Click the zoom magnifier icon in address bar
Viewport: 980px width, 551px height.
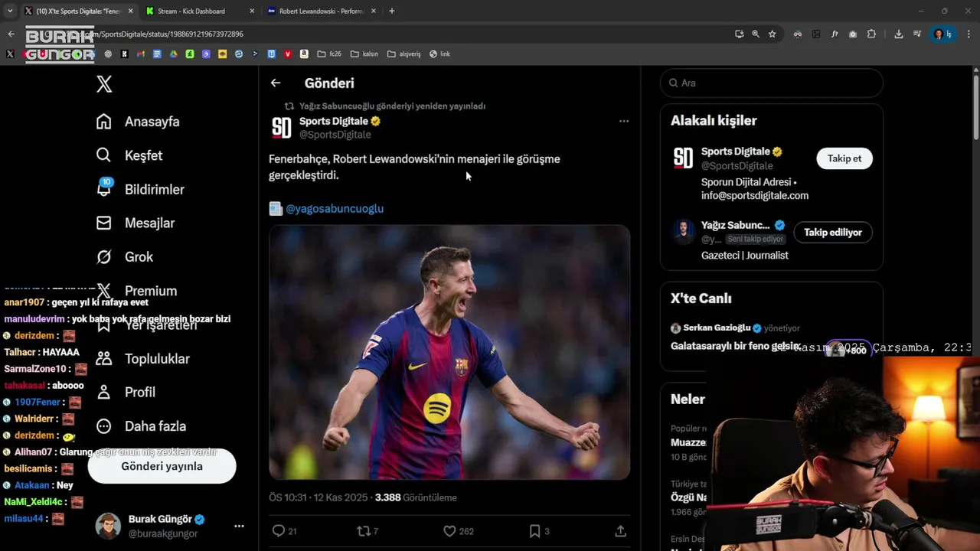pos(756,34)
